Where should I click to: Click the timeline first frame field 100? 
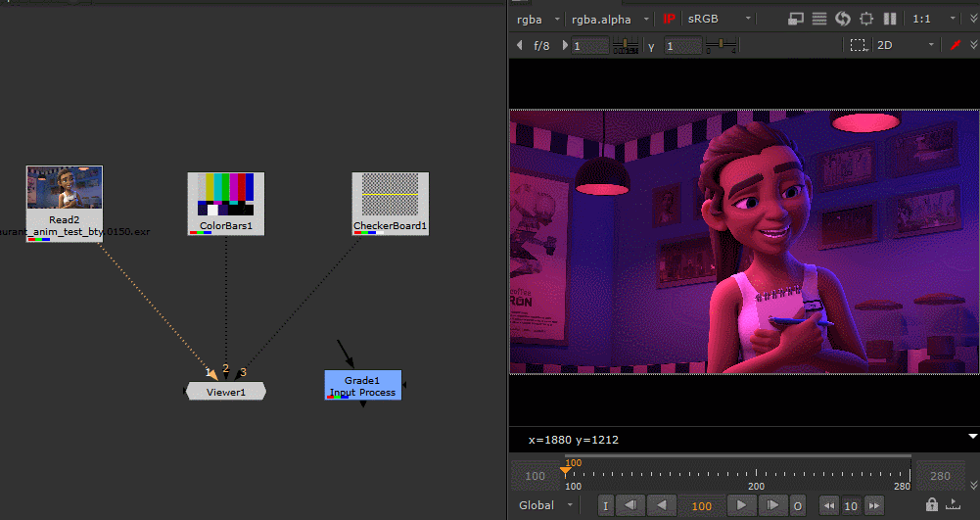coord(535,476)
